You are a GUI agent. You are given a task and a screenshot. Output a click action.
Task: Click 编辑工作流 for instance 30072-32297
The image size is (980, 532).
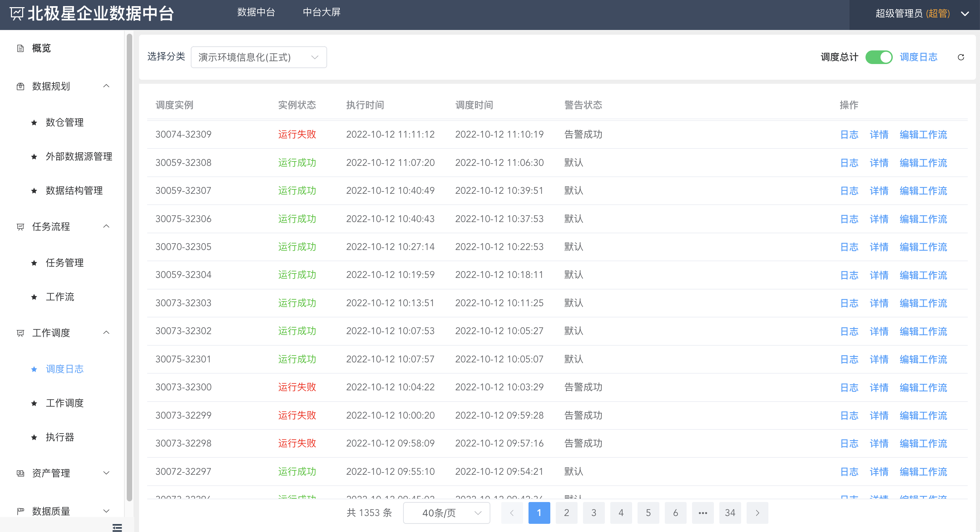[923, 471]
